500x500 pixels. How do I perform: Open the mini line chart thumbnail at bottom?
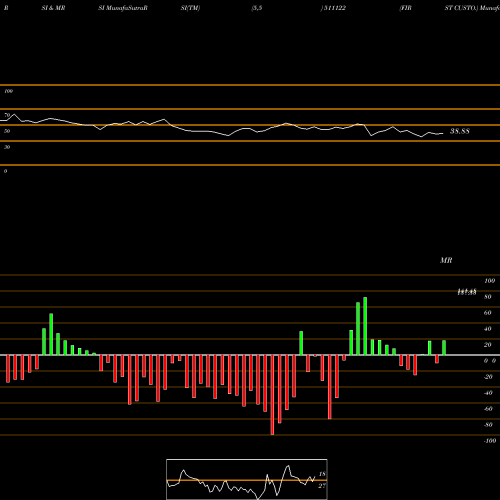coord(247,479)
